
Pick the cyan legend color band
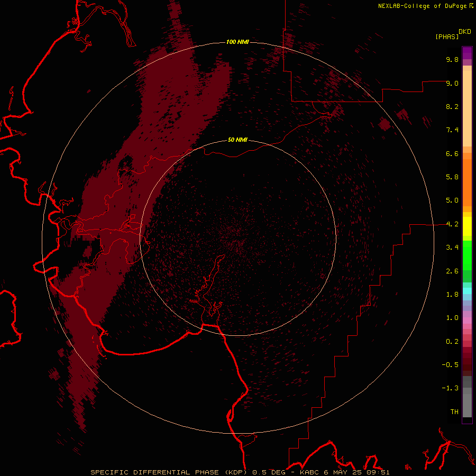pos(467,291)
